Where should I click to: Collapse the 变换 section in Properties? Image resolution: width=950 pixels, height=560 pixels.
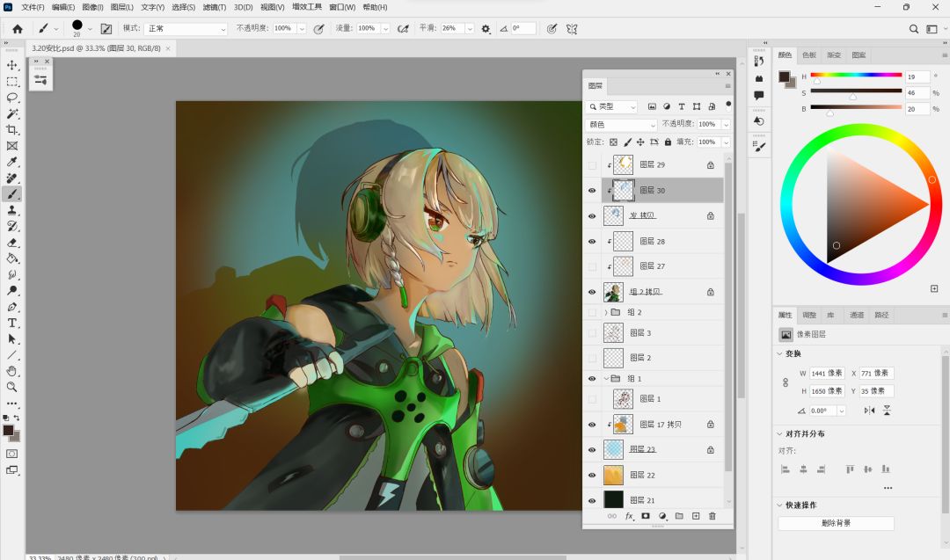pyautogui.click(x=779, y=353)
